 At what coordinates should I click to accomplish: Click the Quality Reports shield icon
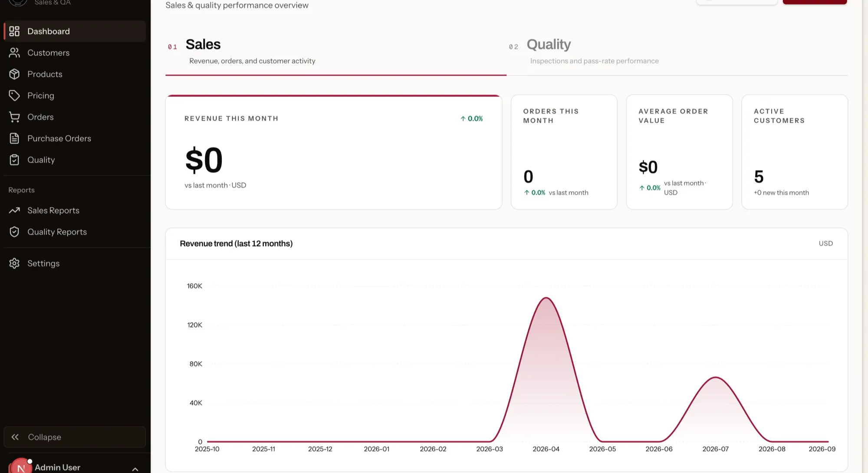tap(14, 232)
